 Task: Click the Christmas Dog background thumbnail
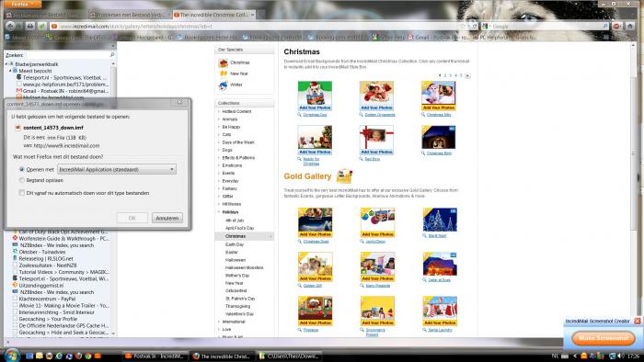(315, 96)
